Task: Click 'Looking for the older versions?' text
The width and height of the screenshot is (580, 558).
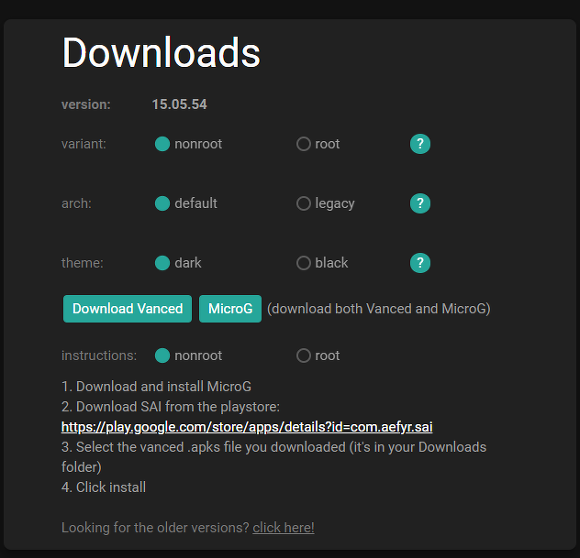Action: [155, 528]
